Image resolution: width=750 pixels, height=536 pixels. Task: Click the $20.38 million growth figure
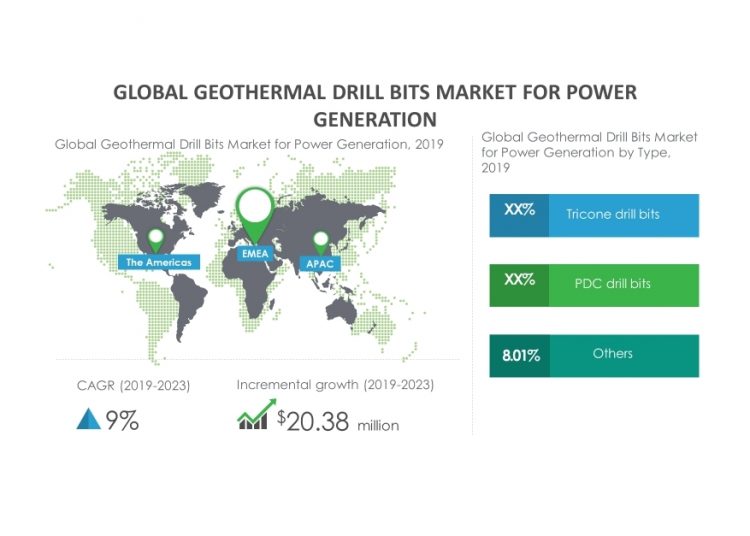337,423
